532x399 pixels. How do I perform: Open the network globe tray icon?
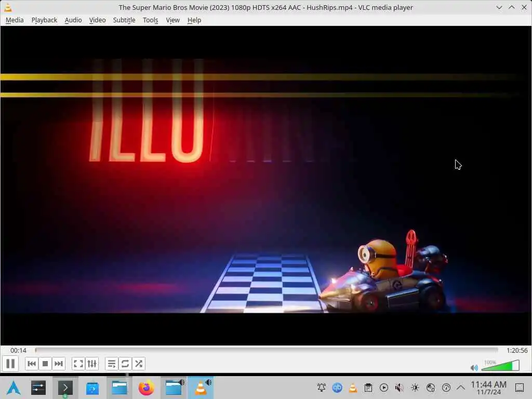431,388
